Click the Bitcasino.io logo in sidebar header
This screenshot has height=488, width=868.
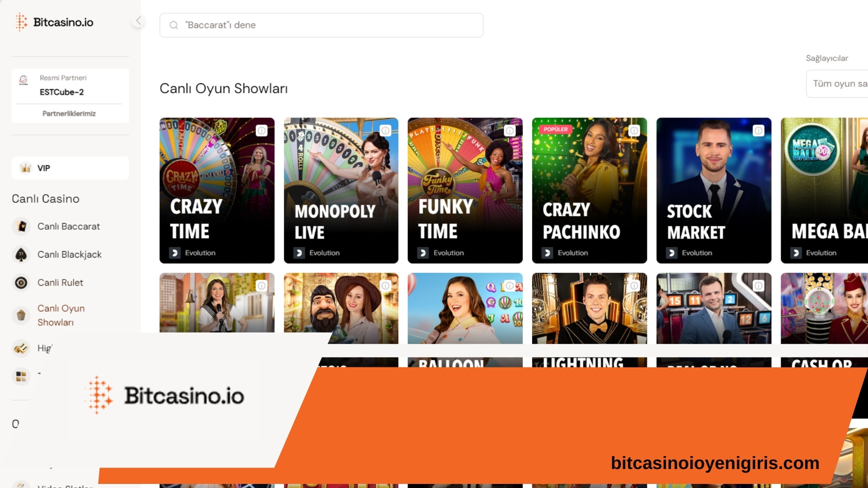54,22
